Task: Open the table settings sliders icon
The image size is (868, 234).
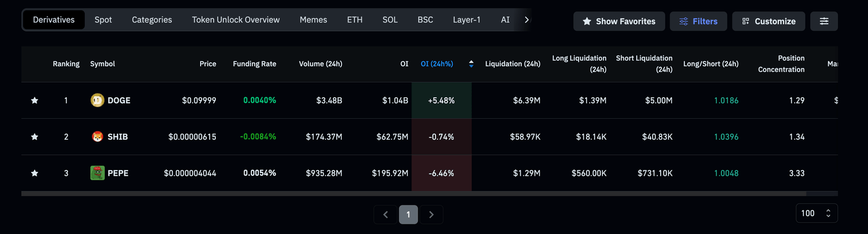Action: click(824, 21)
